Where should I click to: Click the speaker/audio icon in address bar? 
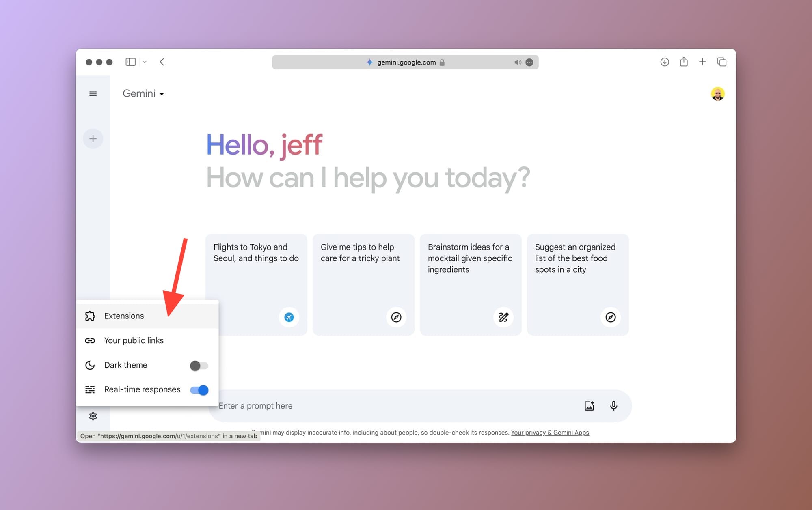(x=518, y=62)
